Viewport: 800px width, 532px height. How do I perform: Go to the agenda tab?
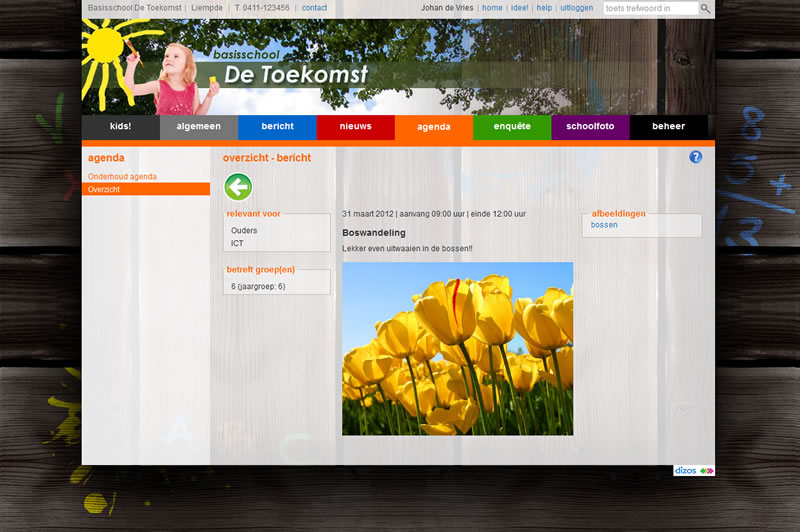(433, 127)
